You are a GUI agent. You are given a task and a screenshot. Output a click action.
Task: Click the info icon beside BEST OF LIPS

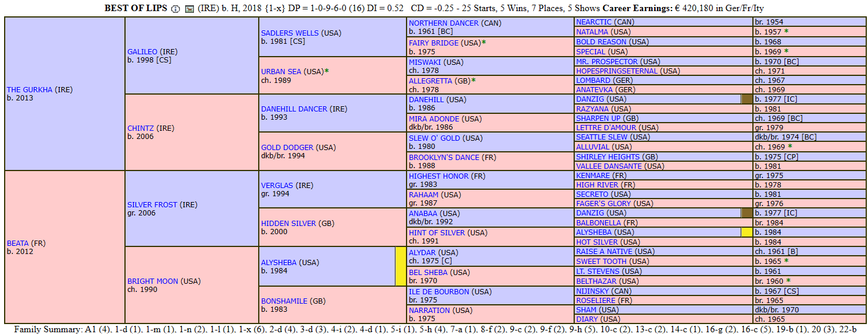tap(176, 9)
